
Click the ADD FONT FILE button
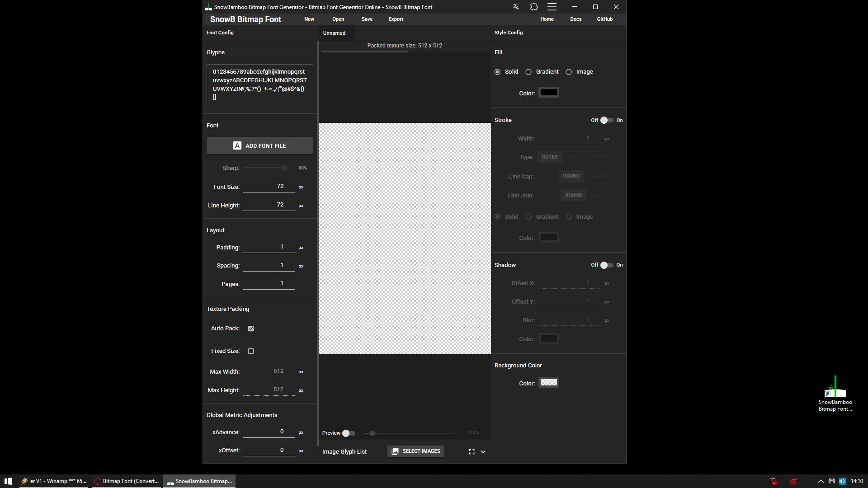260,145
